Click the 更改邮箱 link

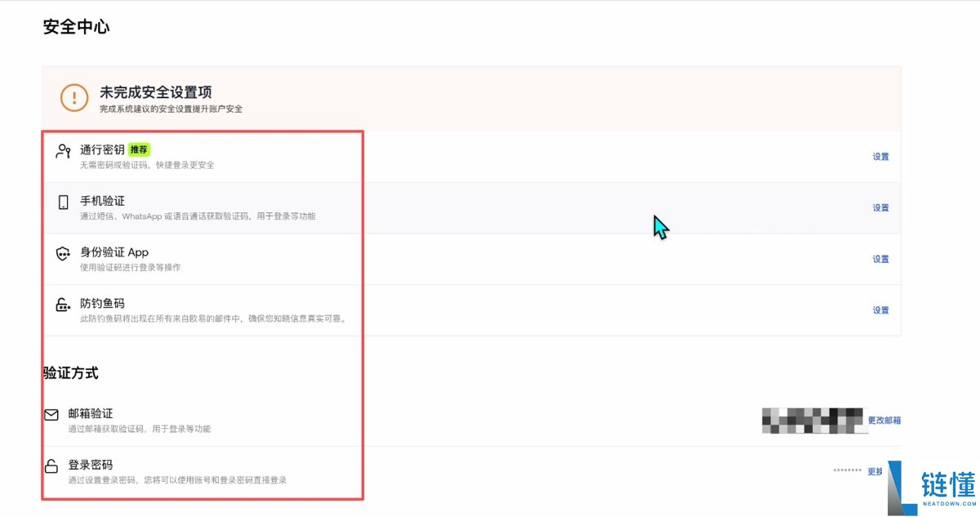884,421
